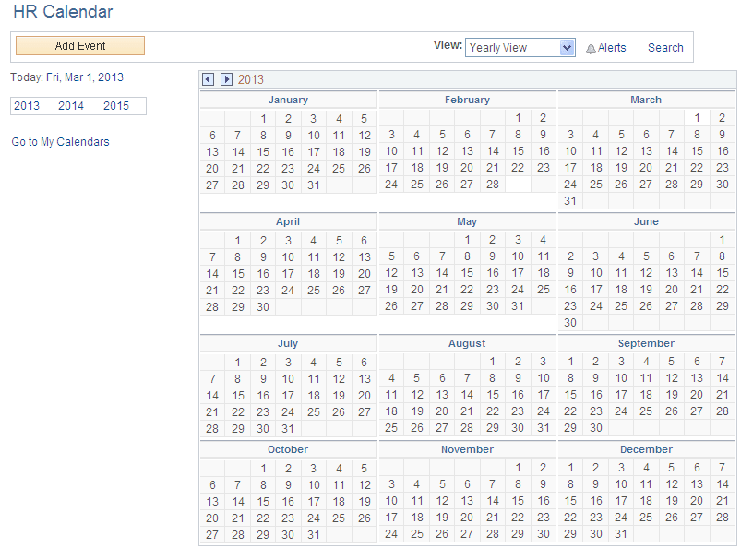Open the January month view
The height and width of the screenshot is (560, 741).
click(288, 99)
